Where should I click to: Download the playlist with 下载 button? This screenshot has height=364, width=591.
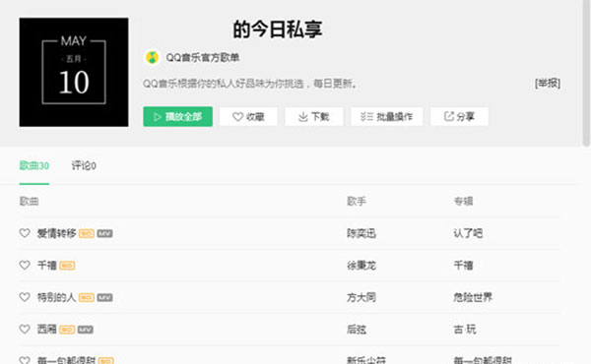(x=314, y=117)
